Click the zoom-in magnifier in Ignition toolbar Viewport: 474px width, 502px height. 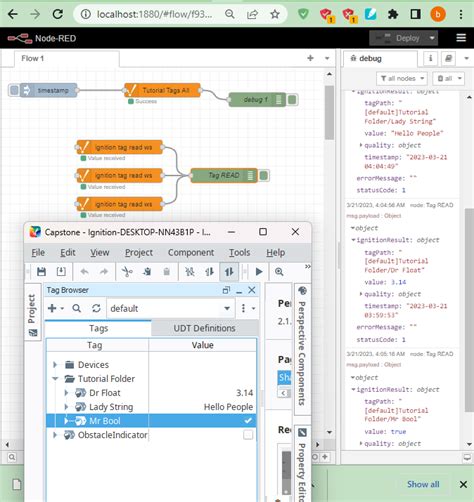[x=279, y=272]
